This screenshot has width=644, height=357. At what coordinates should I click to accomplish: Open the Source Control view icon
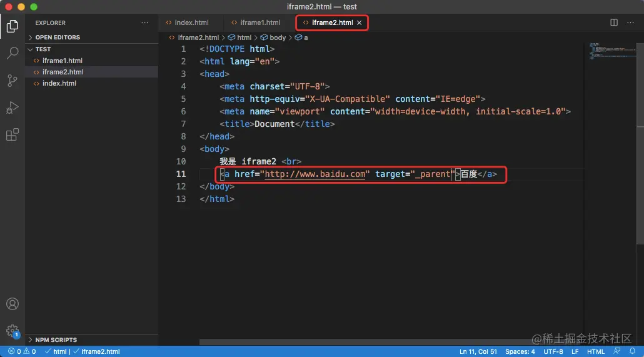click(13, 80)
